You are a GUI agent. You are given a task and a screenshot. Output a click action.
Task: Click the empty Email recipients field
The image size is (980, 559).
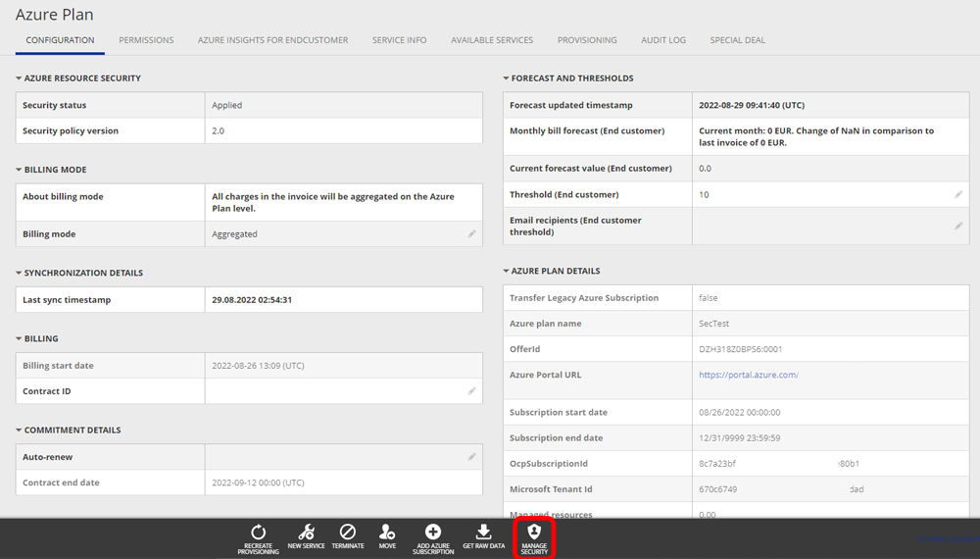pyautogui.click(x=831, y=226)
